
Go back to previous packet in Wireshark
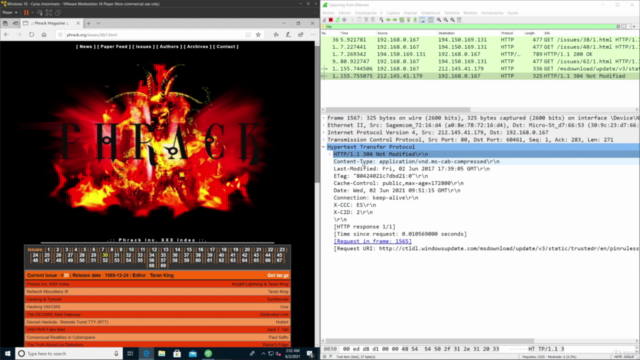[x=388, y=20]
